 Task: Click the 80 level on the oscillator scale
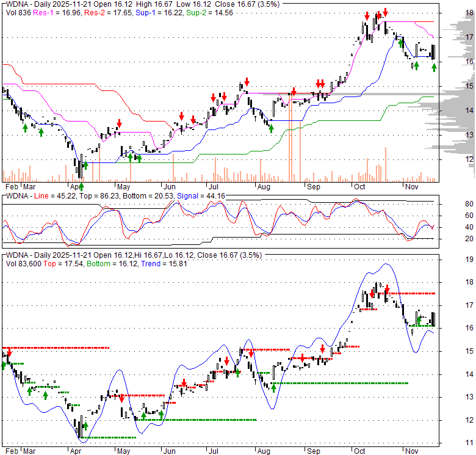[453, 203]
